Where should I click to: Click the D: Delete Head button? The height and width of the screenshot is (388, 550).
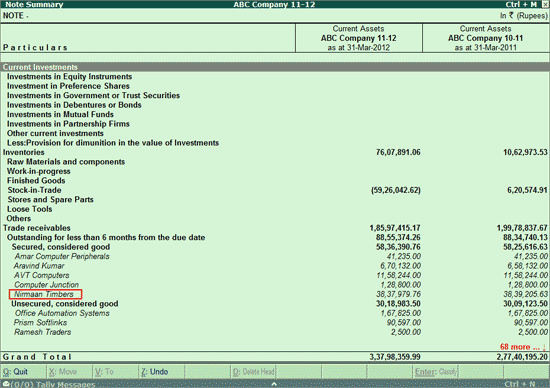[x=253, y=372]
